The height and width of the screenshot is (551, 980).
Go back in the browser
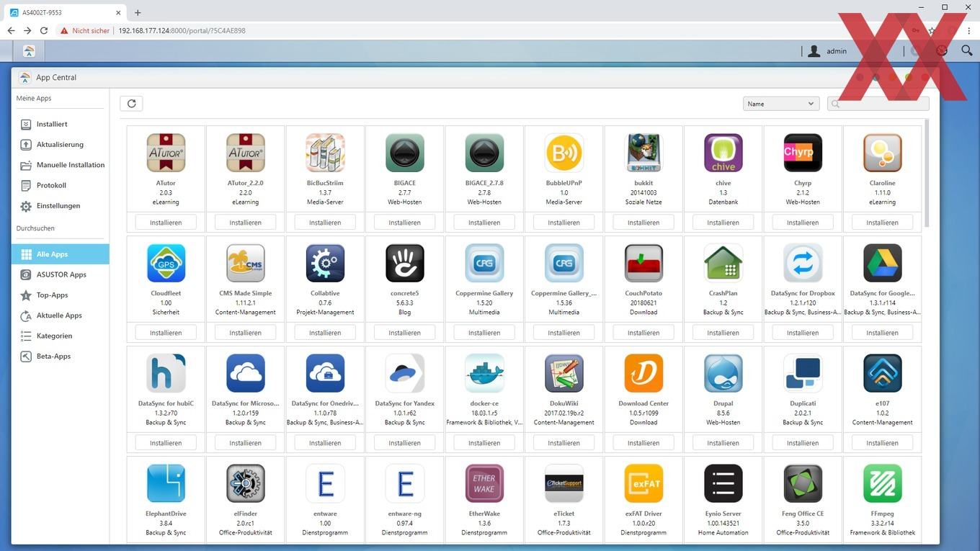click(x=11, y=31)
